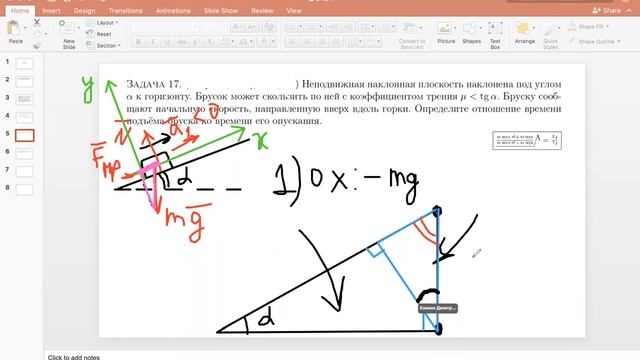Select slide 4 thumbnail
The width and height of the screenshot is (640, 360).
24,117
